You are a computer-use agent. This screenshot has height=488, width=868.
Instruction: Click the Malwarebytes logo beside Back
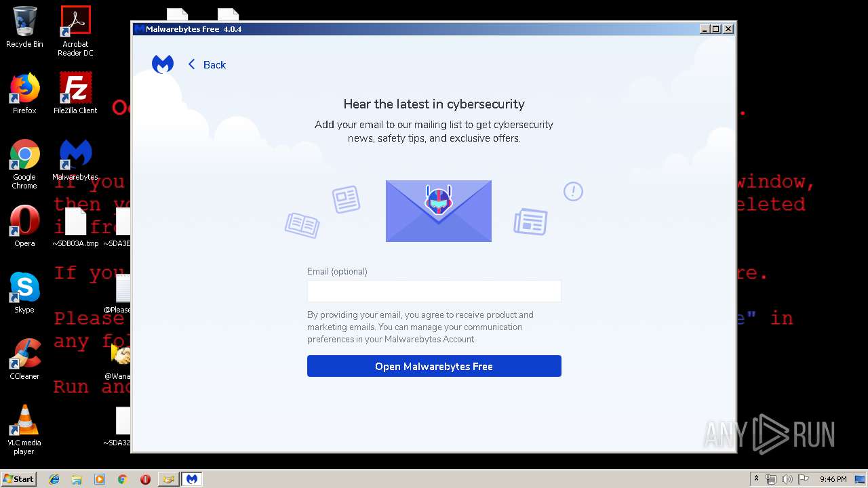click(163, 64)
